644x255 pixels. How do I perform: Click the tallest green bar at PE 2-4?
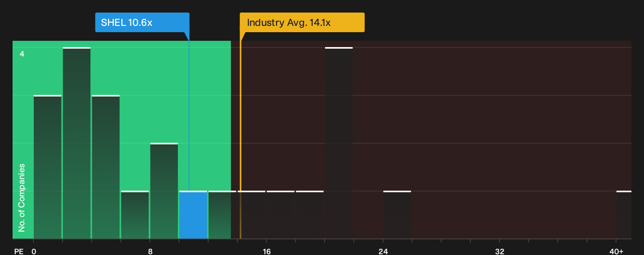click(77, 143)
